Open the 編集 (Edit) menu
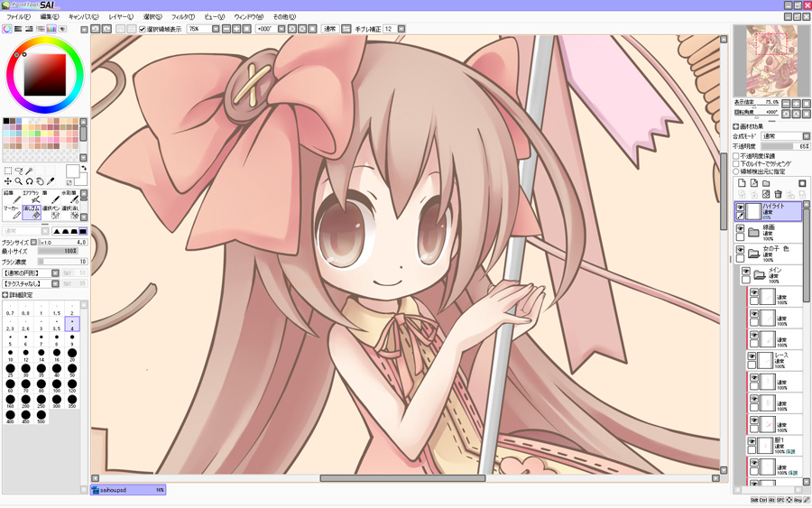812x508 pixels. coord(50,16)
